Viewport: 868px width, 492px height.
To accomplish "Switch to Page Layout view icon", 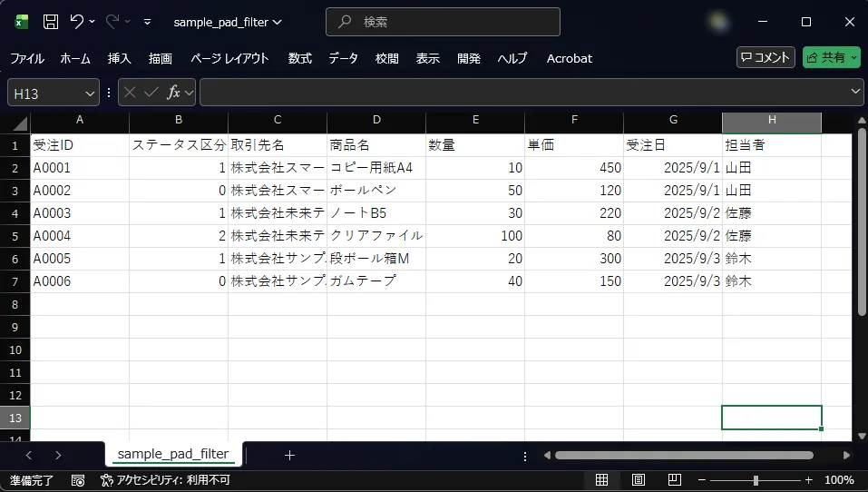I will tap(638, 479).
